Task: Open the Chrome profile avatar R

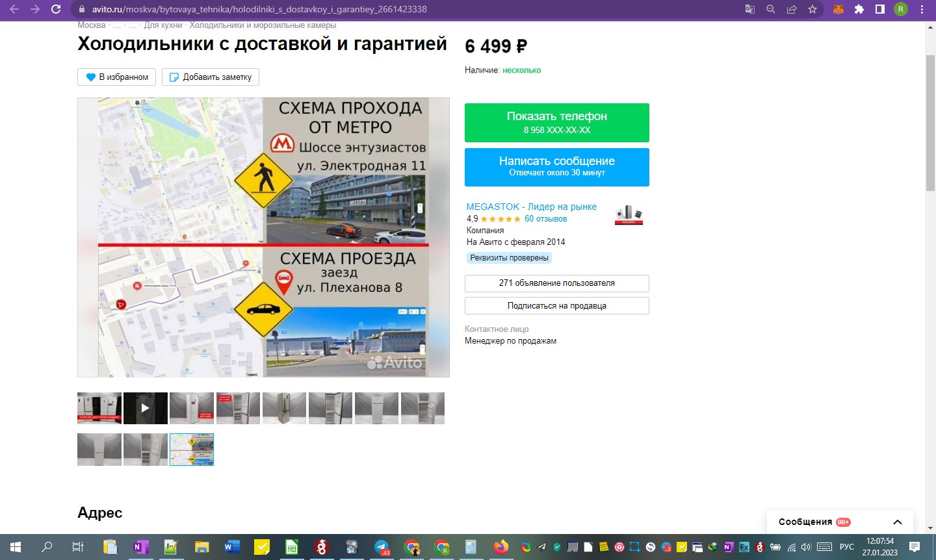Action: click(x=900, y=9)
